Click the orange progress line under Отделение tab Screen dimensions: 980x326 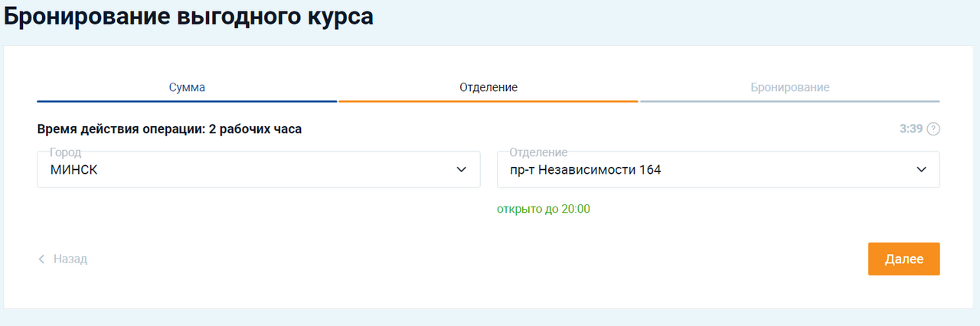488,101
